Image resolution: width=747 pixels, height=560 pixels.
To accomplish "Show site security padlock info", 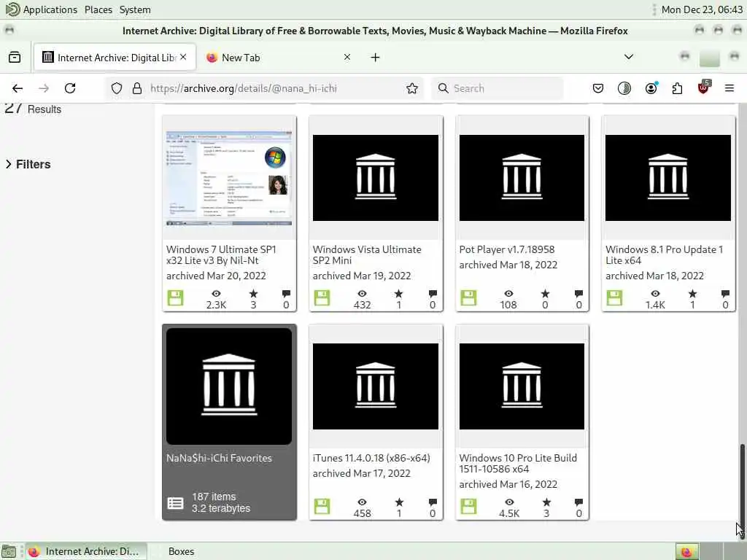I will 137,88.
